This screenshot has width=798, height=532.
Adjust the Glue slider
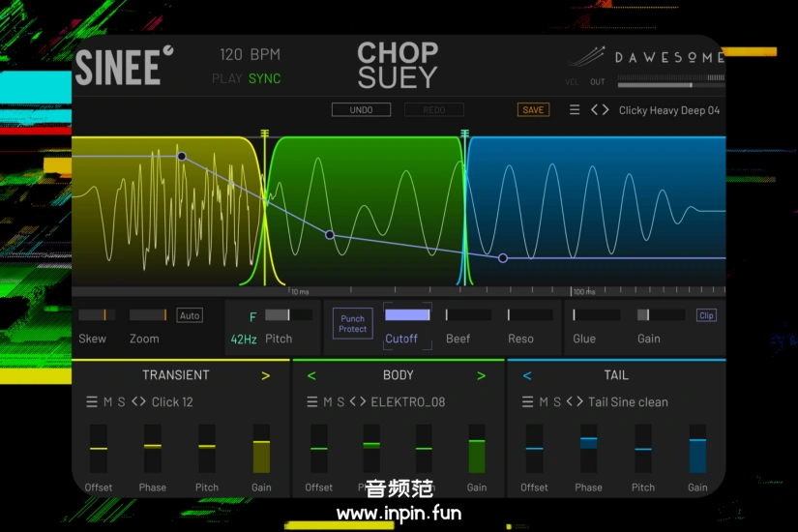click(x=596, y=315)
